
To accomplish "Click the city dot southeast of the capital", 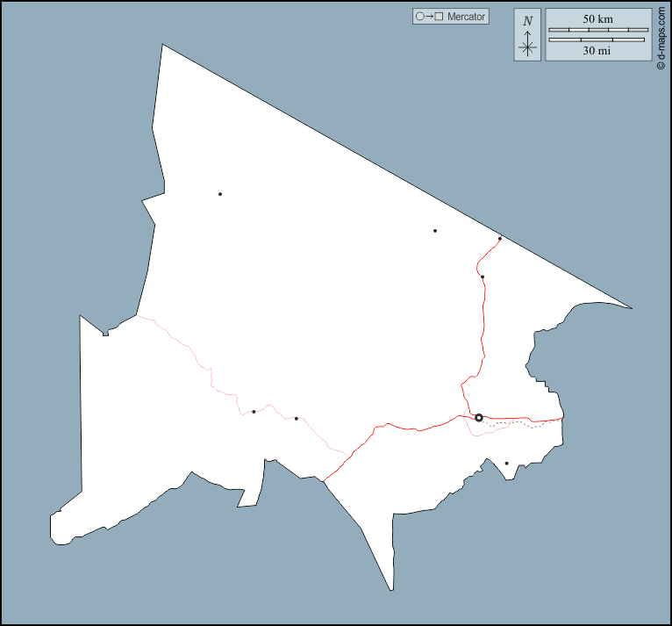I will (x=507, y=464).
